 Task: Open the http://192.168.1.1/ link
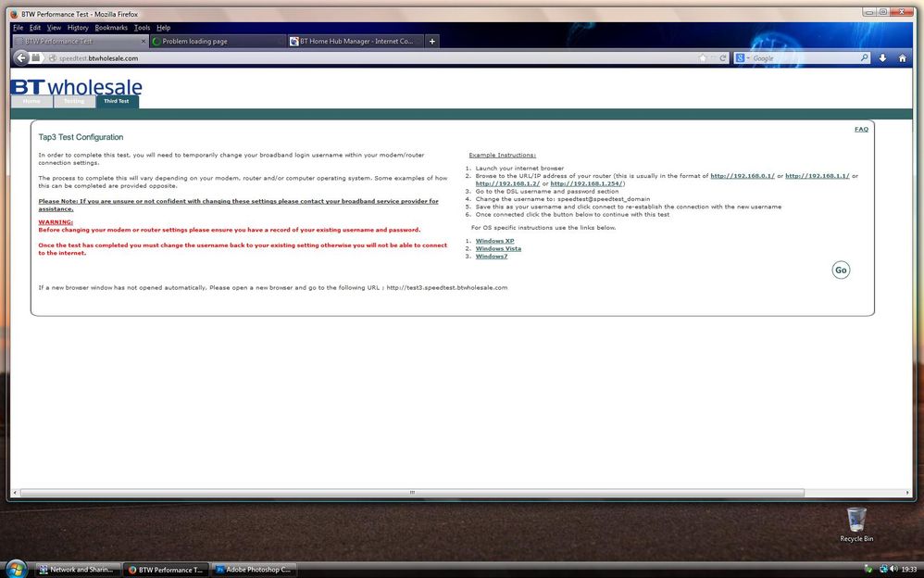click(x=818, y=176)
